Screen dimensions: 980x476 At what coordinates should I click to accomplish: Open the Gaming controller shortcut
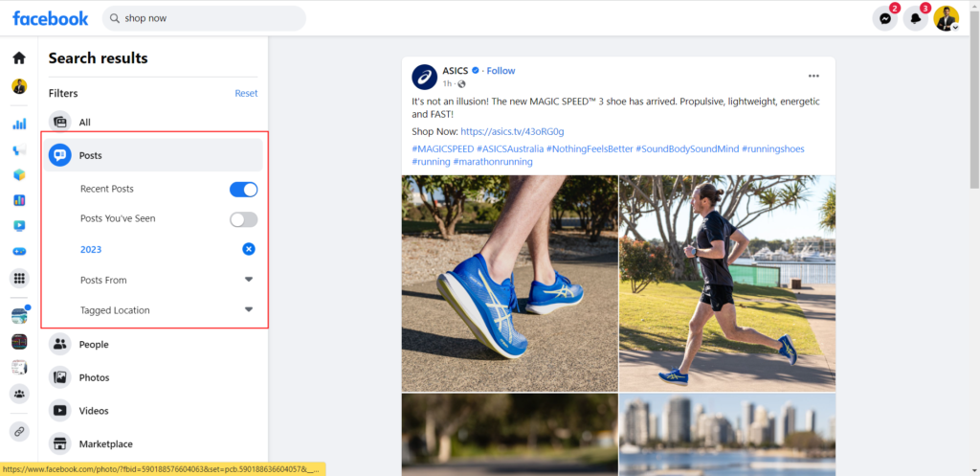(x=19, y=252)
